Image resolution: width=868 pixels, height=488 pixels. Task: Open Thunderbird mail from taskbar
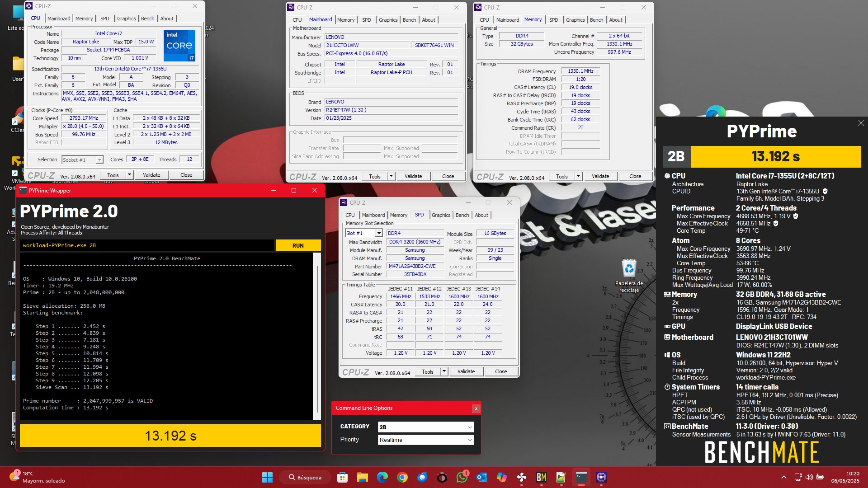[422, 477]
